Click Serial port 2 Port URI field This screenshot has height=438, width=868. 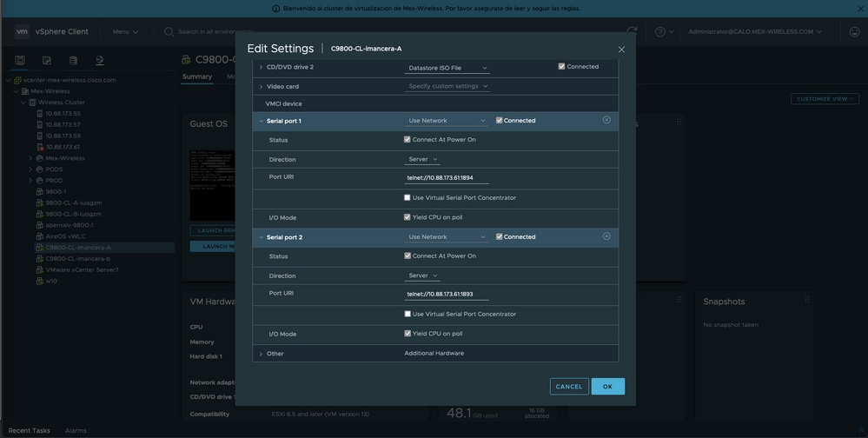click(447, 295)
